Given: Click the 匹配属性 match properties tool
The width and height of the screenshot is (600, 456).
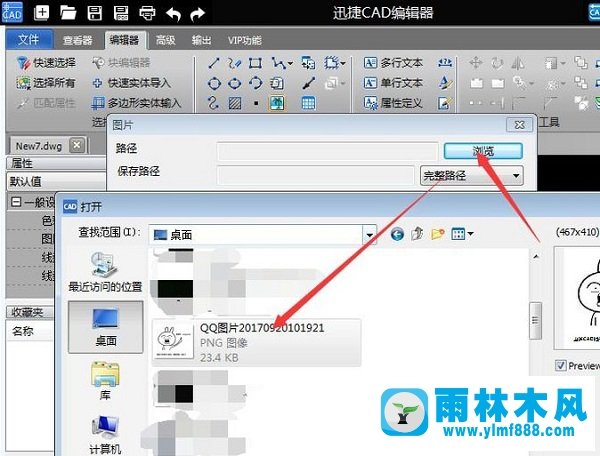Looking at the screenshot, I should (46, 103).
